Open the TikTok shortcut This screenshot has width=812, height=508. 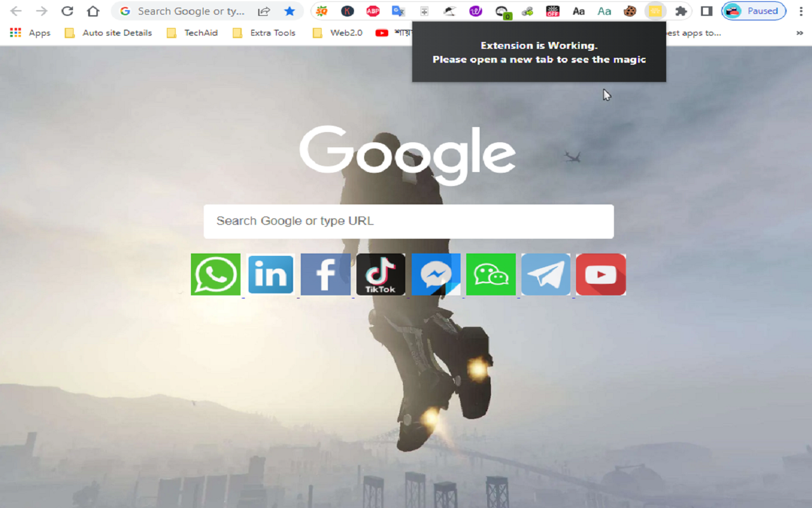[381, 274]
